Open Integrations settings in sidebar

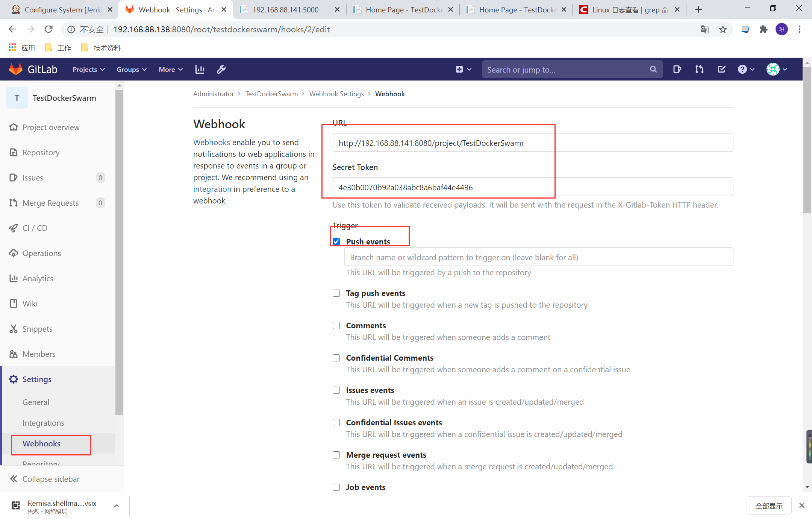click(x=43, y=423)
